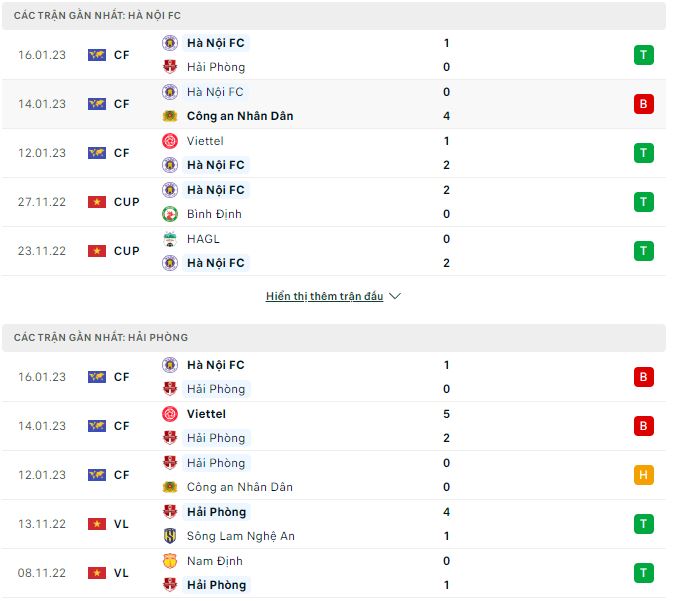Click the HAGL club logo
This screenshot has height=601, width=677.
tap(170, 239)
